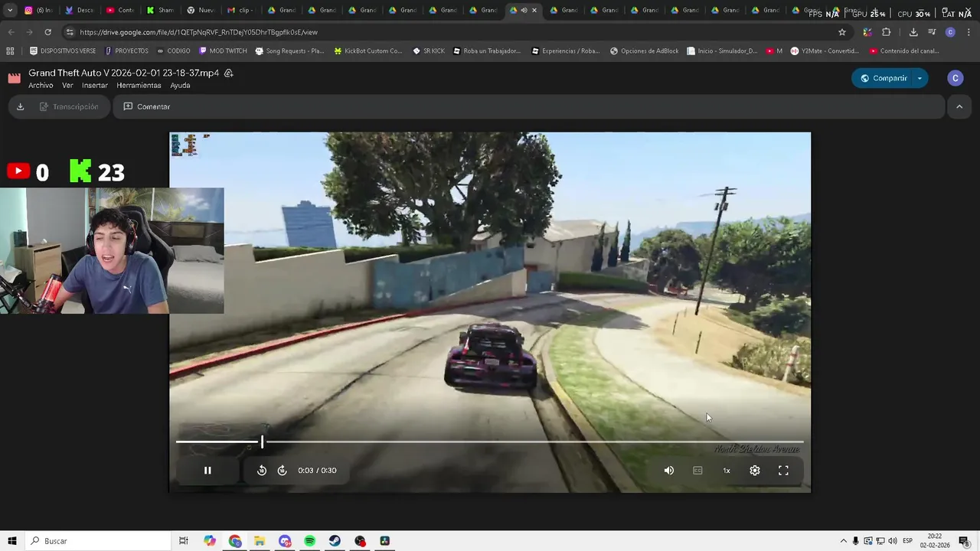Switch to the Instagram tab

click(38, 11)
